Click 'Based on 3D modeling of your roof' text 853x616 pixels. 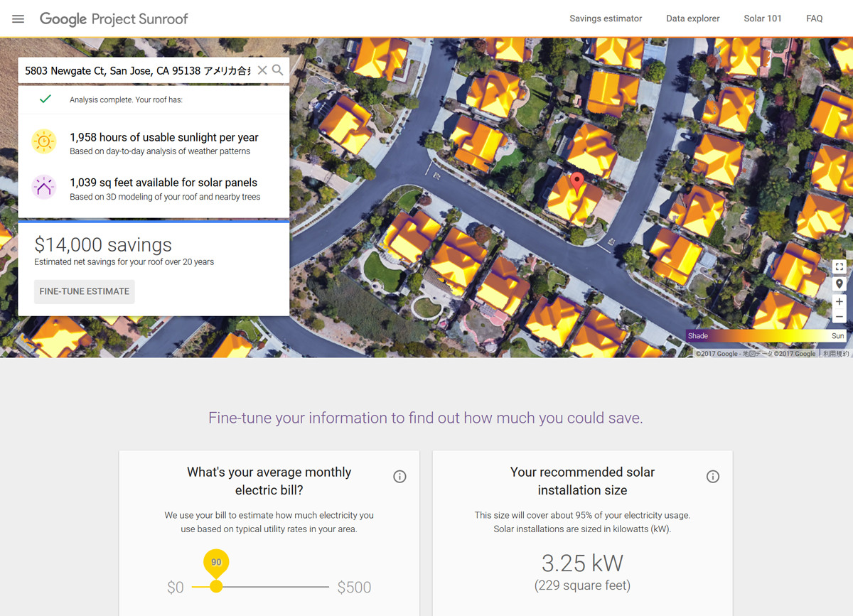pos(165,197)
